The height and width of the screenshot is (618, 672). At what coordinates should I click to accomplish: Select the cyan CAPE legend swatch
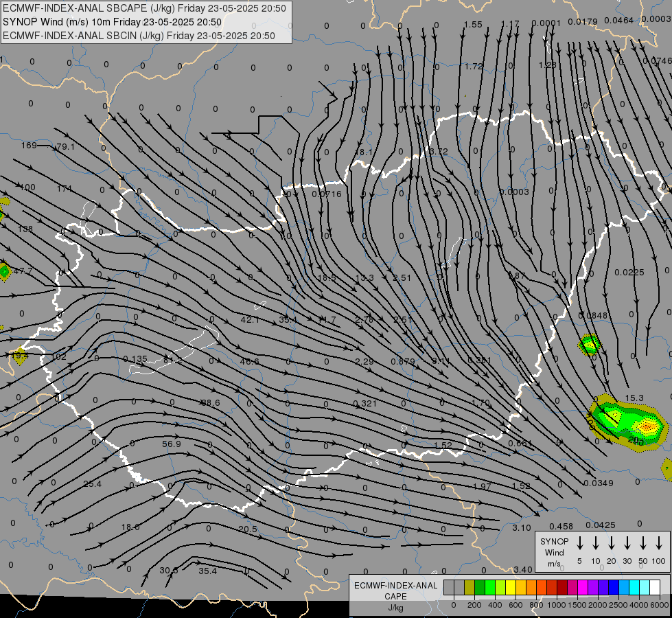pos(634,588)
